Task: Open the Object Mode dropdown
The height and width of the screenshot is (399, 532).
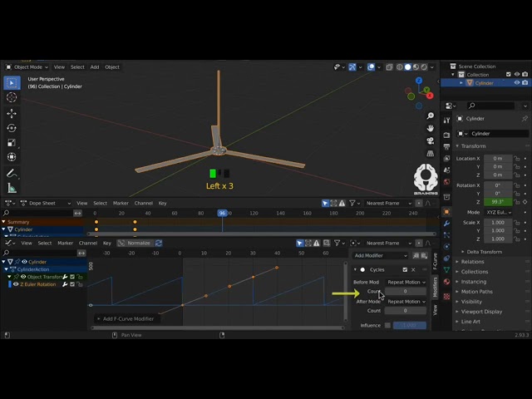Action: (x=27, y=67)
